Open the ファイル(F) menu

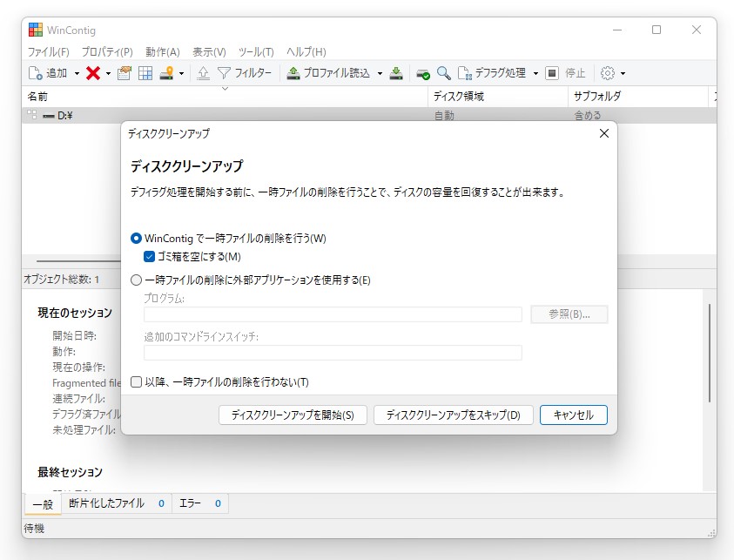[48, 52]
